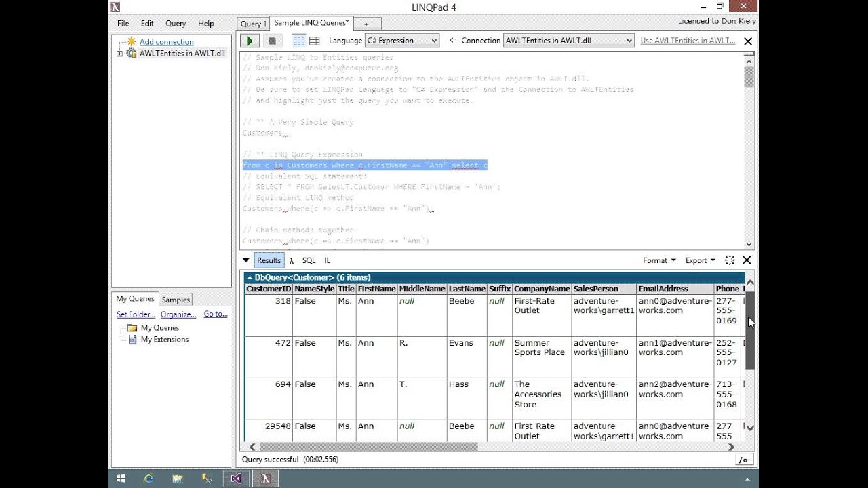Open the Help menu
The width and height of the screenshot is (868, 488).
pyautogui.click(x=206, y=23)
